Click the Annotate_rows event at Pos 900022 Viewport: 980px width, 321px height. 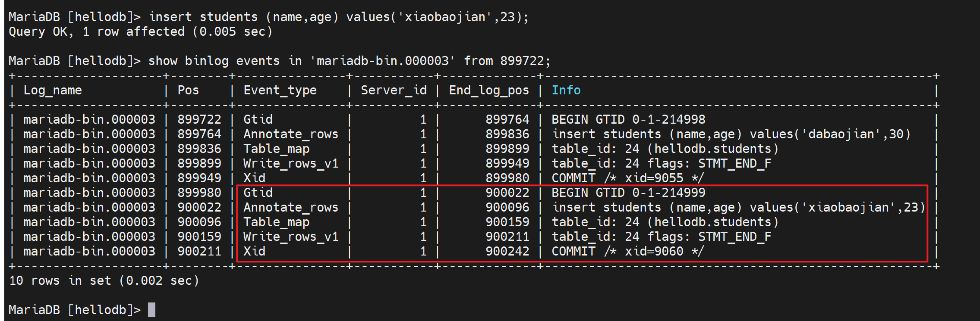tap(290, 208)
